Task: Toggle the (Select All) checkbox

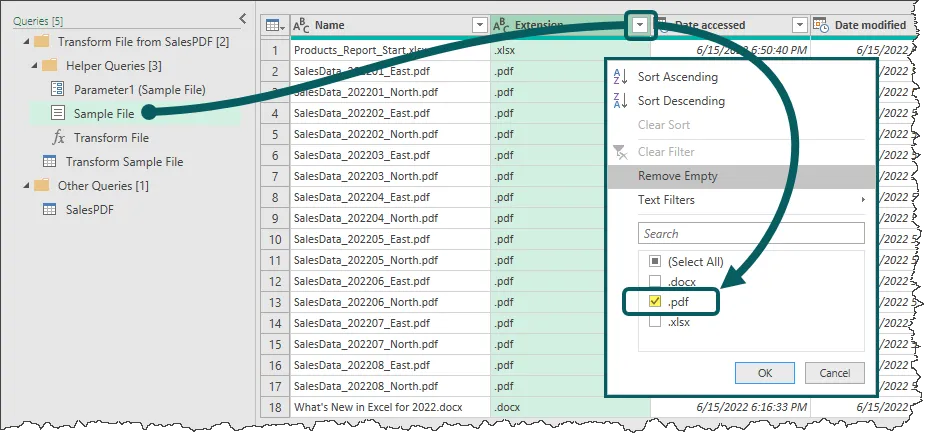Action: [x=655, y=261]
